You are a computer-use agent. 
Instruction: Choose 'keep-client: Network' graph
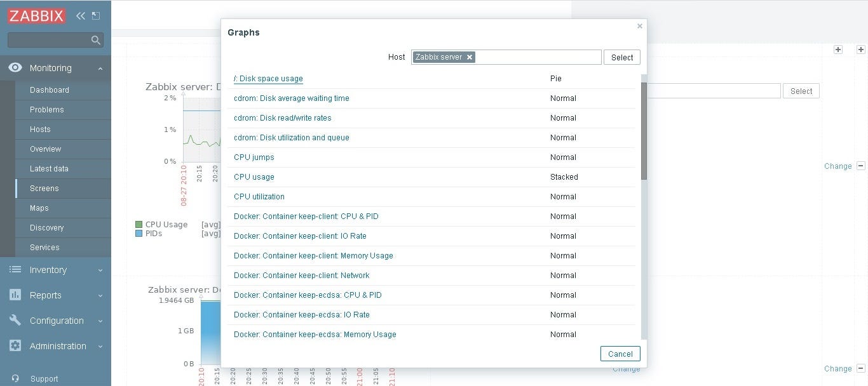[x=302, y=276]
